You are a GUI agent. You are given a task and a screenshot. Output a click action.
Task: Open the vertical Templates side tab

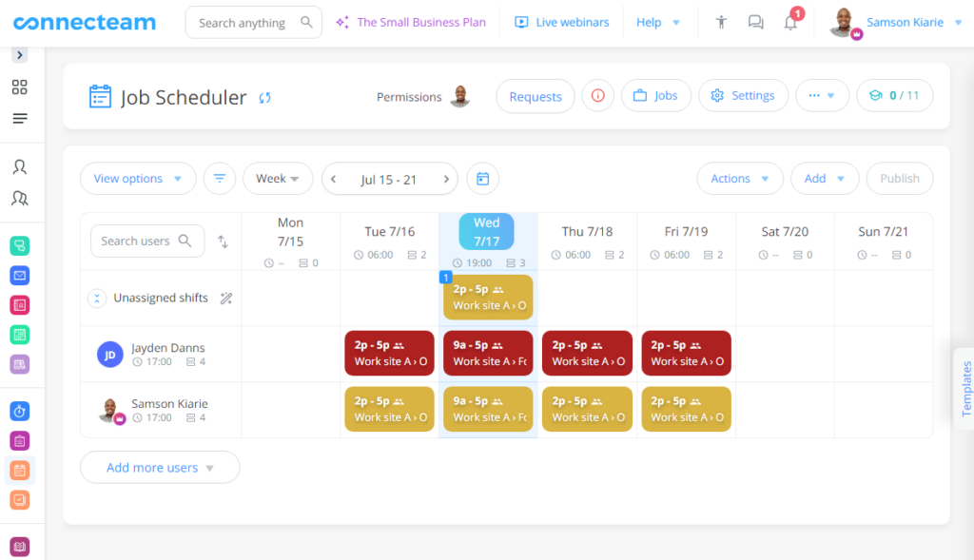[x=965, y=388]
